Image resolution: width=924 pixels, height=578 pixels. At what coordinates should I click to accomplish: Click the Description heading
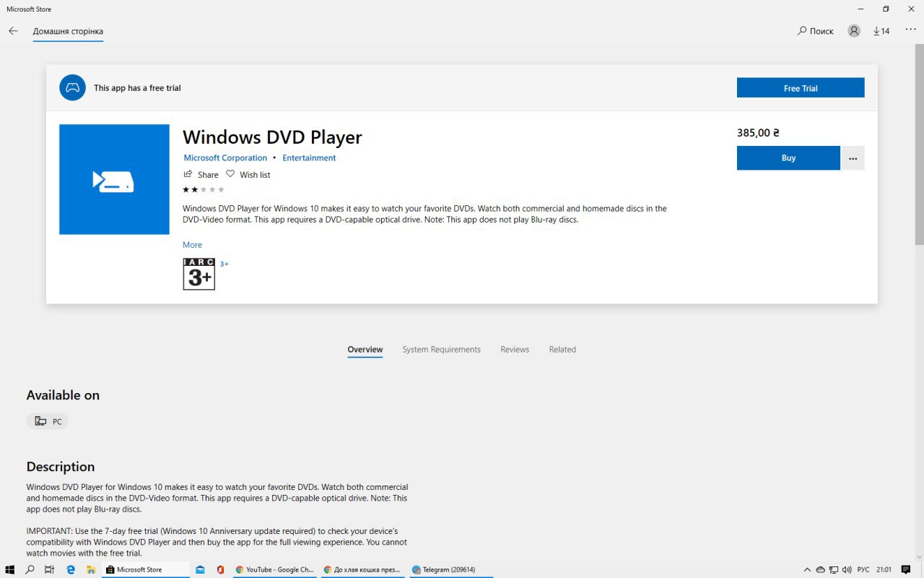pos(61,467)
